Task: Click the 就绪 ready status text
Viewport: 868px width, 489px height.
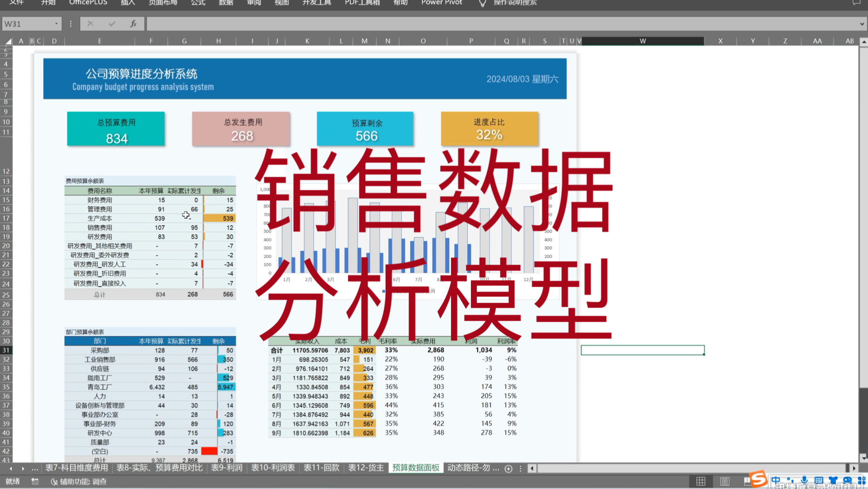Action: [13, 481]
